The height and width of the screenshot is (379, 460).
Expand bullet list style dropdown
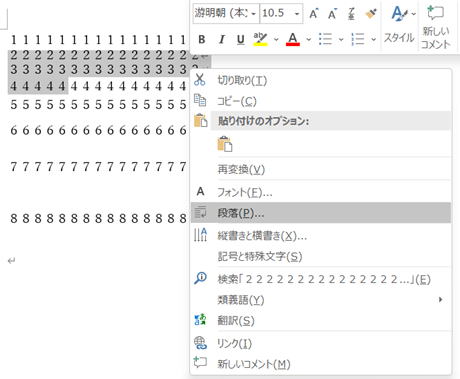341,40
